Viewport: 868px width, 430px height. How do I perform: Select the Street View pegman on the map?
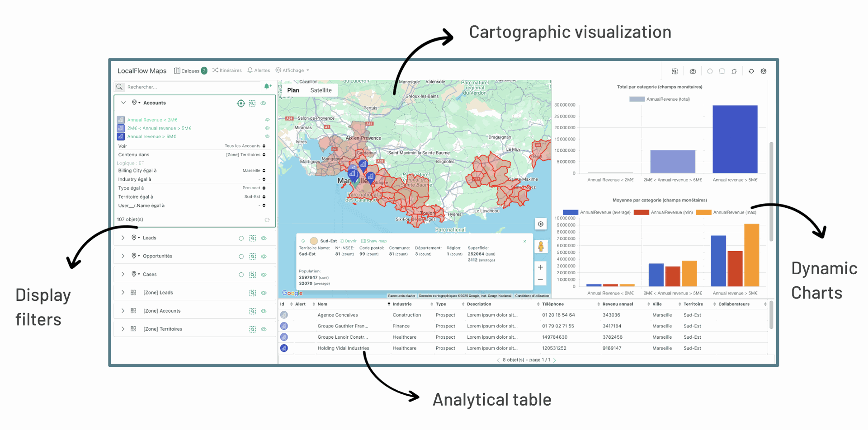[540, 246]
